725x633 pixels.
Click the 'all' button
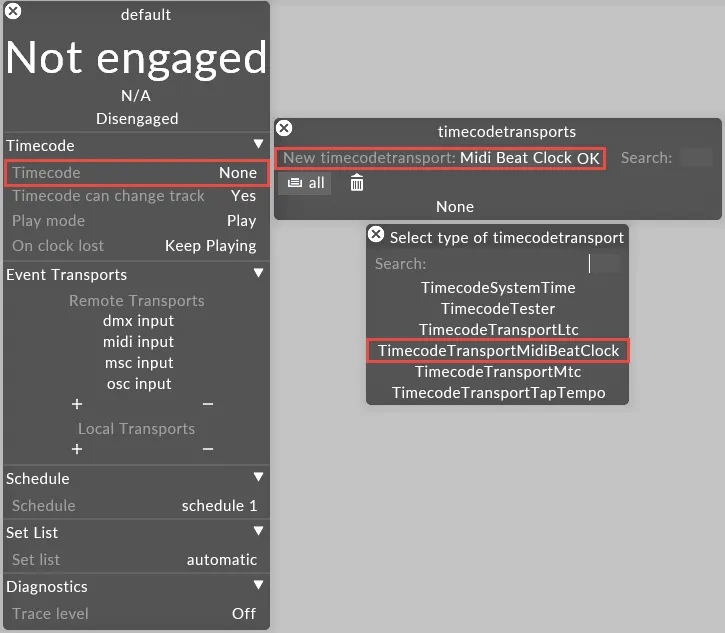coord(305,183)
